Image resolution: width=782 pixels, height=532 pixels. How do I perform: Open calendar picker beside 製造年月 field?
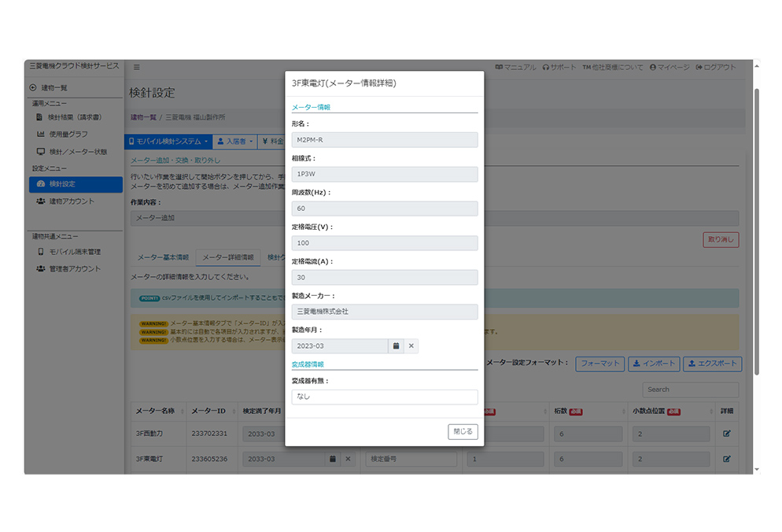(x=397, y=345)
